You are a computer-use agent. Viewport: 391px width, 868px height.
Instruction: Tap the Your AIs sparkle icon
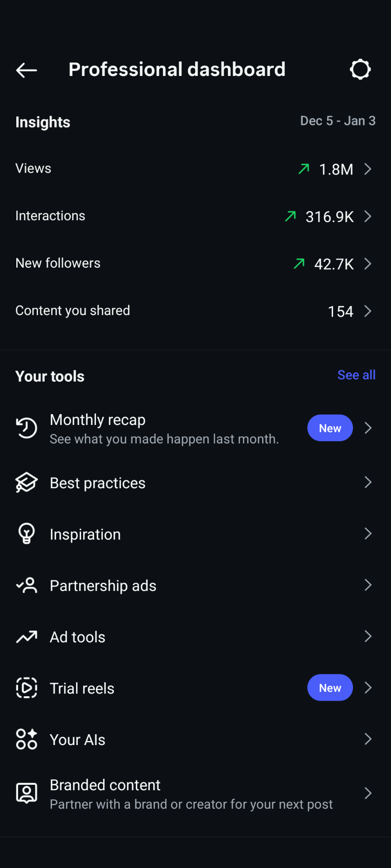(27, 740)
